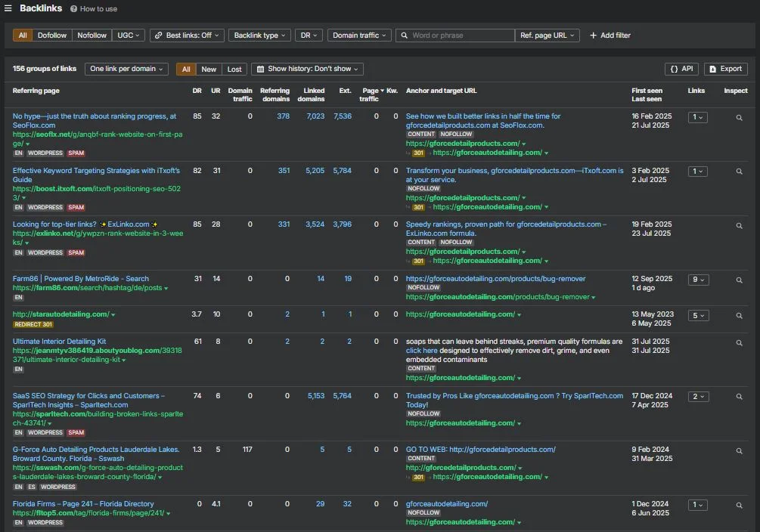Expand the 2 links dropdown for sparltech.com

699,396
